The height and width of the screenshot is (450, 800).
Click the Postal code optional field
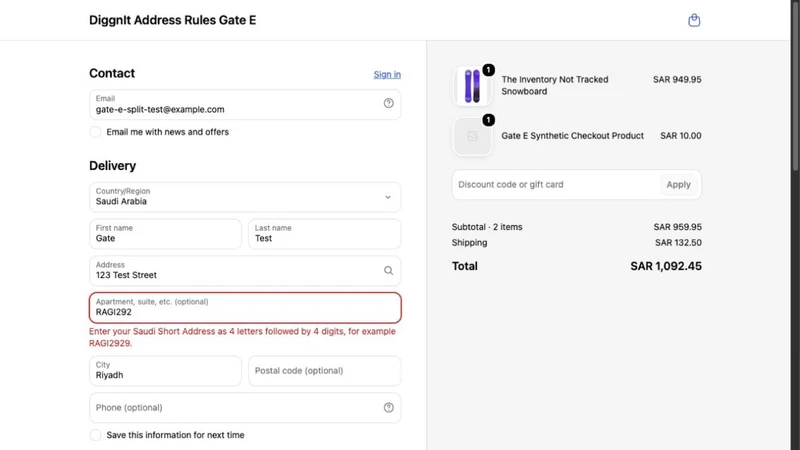click(x=324, y=371)
